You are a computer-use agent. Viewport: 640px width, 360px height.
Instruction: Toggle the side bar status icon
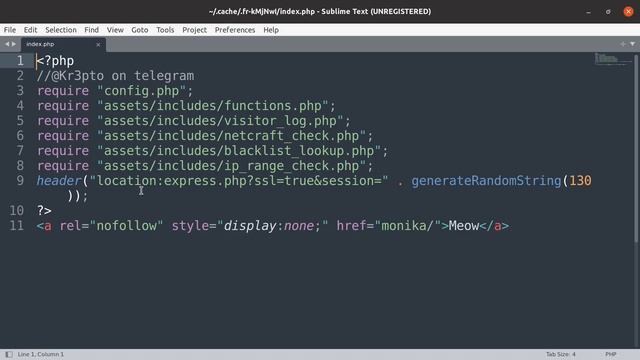(9, 354)
